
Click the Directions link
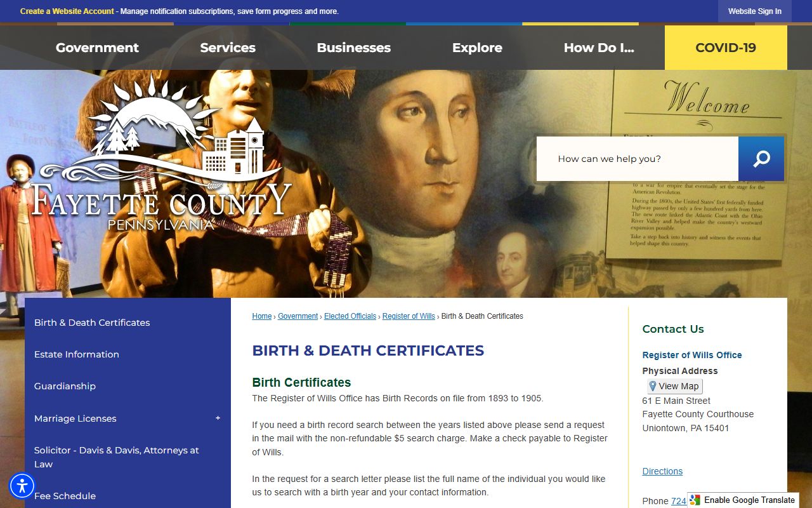point(662,471)
